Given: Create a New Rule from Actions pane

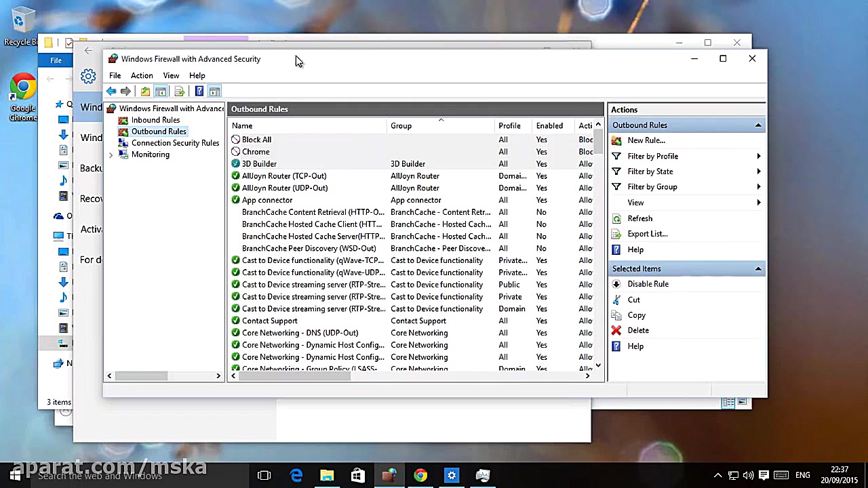Looking at the screenshot, I should pyautogui.click(x=646, y=140).
